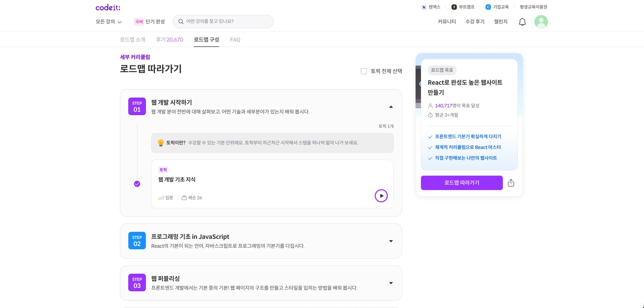Expand the 웹 퍼블리싱 step
Image resolution: width=644 pixels, height=308 pixels.
click(x=391, y=283)
